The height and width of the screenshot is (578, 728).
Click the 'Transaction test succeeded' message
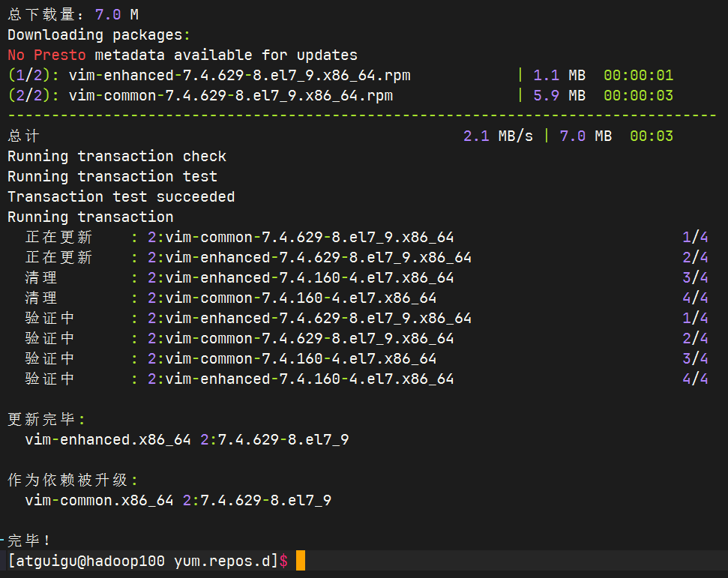[121, 196]
